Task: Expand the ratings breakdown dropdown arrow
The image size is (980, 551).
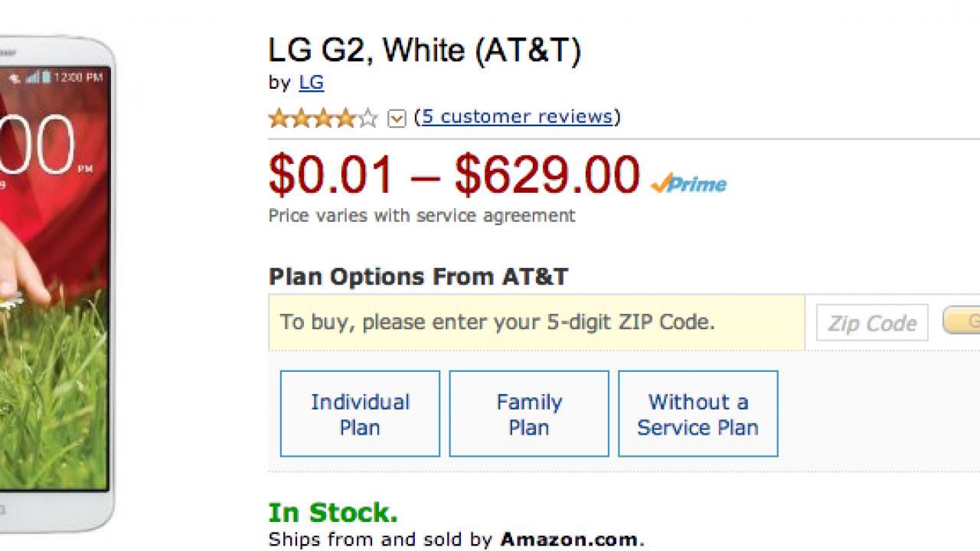Action: point(397,118)
